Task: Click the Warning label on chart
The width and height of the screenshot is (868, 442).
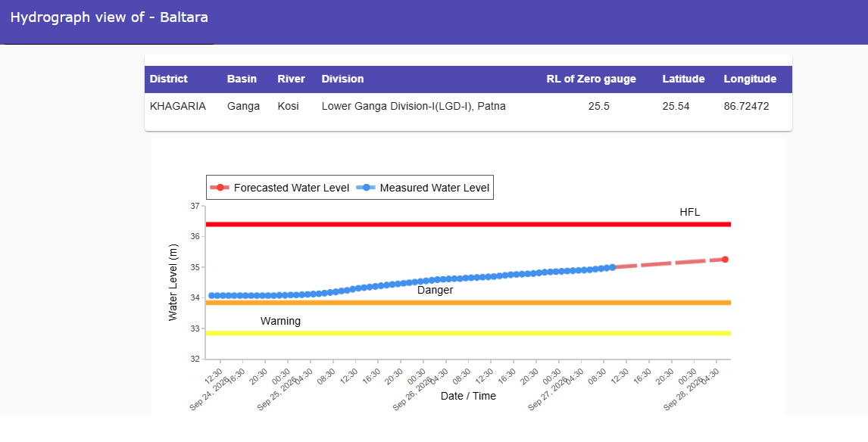Action: click(x=281, y=322)
